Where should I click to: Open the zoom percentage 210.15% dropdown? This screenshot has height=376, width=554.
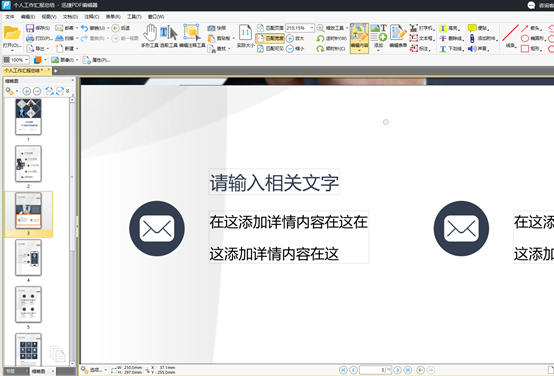click(312, 28)
